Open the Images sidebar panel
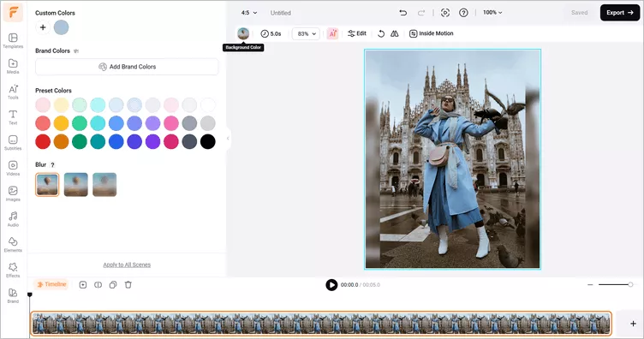This screenshot has height=339, width=644. 13,193
